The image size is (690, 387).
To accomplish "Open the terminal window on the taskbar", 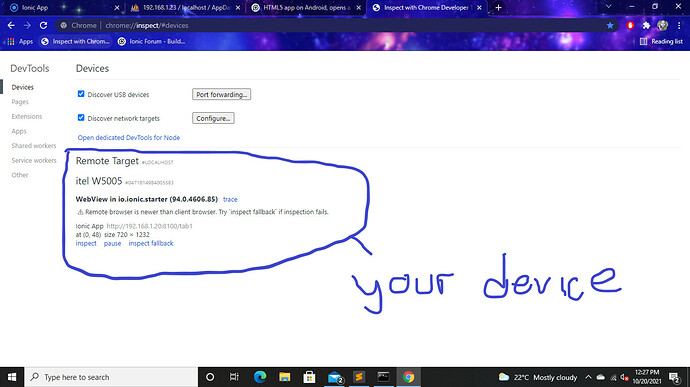I will point(383,377).
